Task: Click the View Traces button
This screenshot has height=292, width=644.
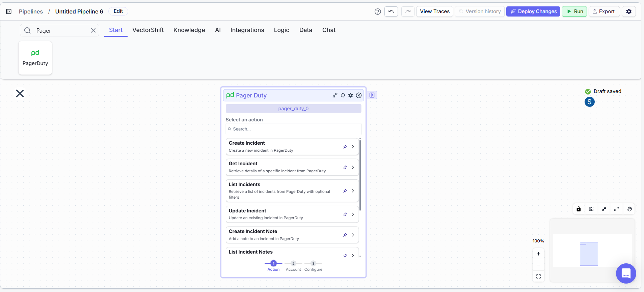Action: (x=434, y=11)
